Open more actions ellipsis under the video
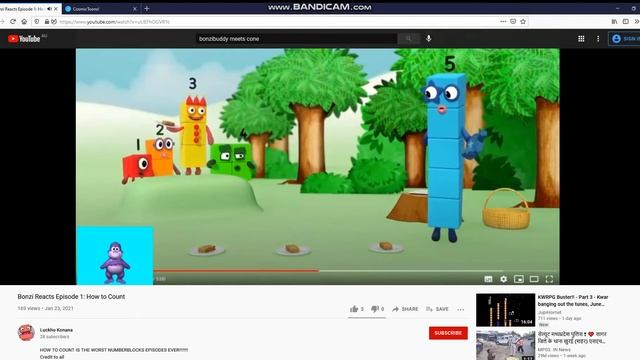This screenshot has width=640, height=360. tap(460, 309)
